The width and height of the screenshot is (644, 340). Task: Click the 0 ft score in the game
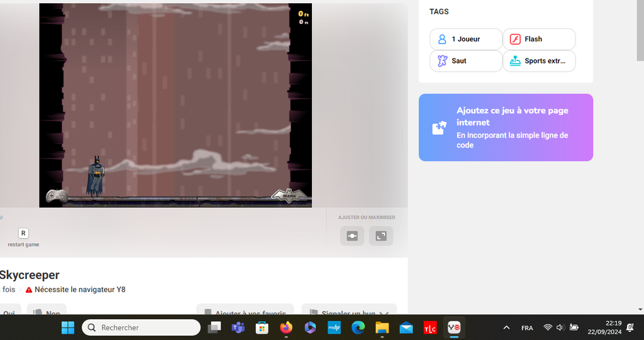(303, 14)
